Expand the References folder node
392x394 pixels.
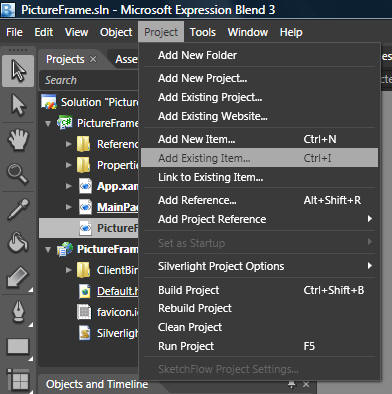pyautogui.click(x=69, y=144)
